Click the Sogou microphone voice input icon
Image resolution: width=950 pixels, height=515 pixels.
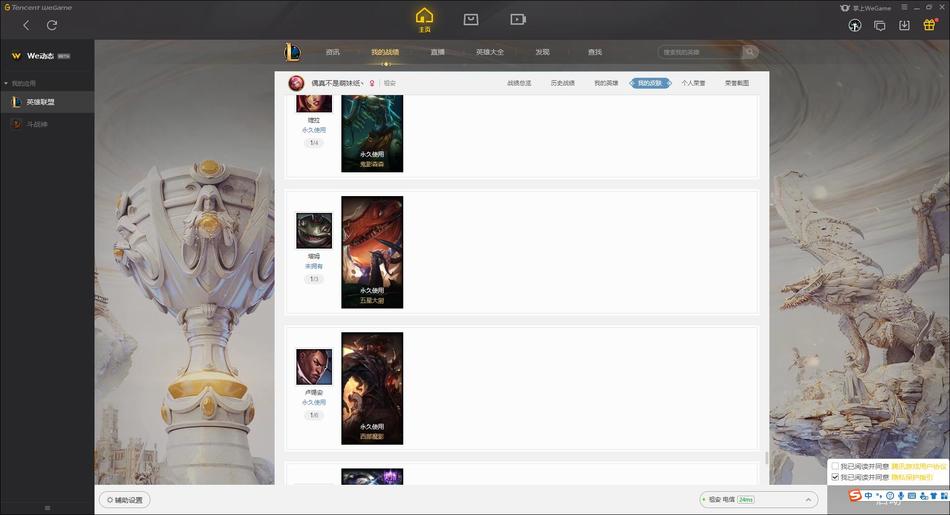click(x=901, y=496)
